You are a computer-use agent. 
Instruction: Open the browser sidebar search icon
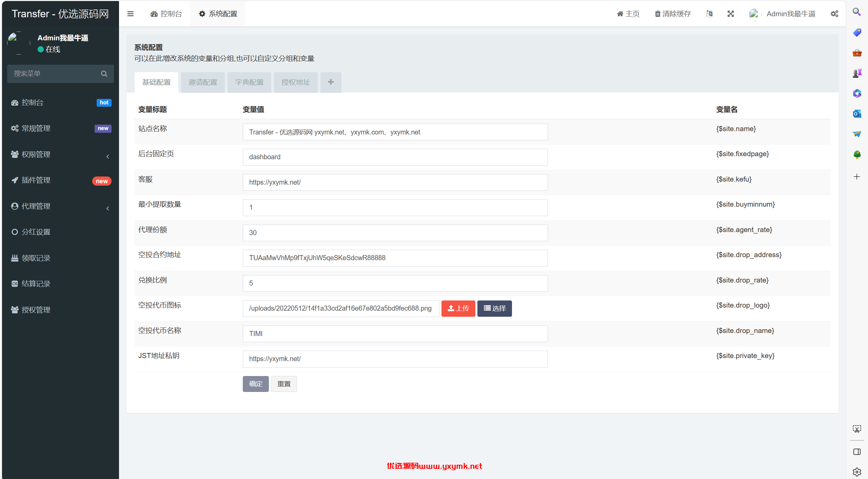point(857,12)
